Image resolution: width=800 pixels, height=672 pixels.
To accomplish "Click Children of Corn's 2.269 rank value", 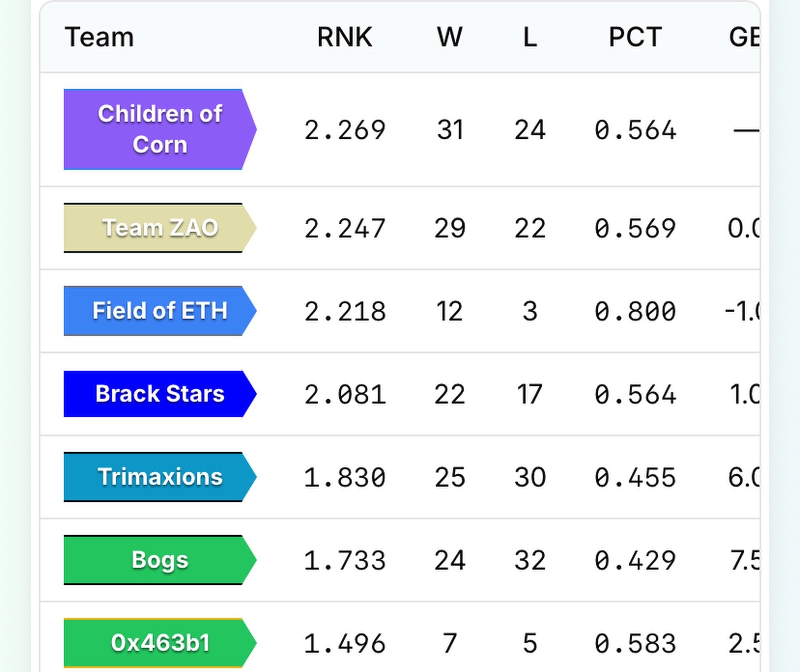I will tap(345, 130).
